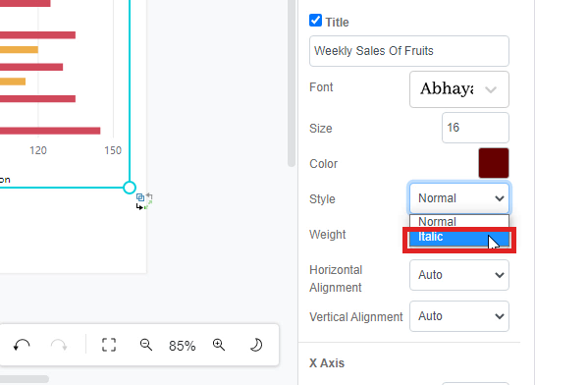Open the Style dropdown

point(459,198)
